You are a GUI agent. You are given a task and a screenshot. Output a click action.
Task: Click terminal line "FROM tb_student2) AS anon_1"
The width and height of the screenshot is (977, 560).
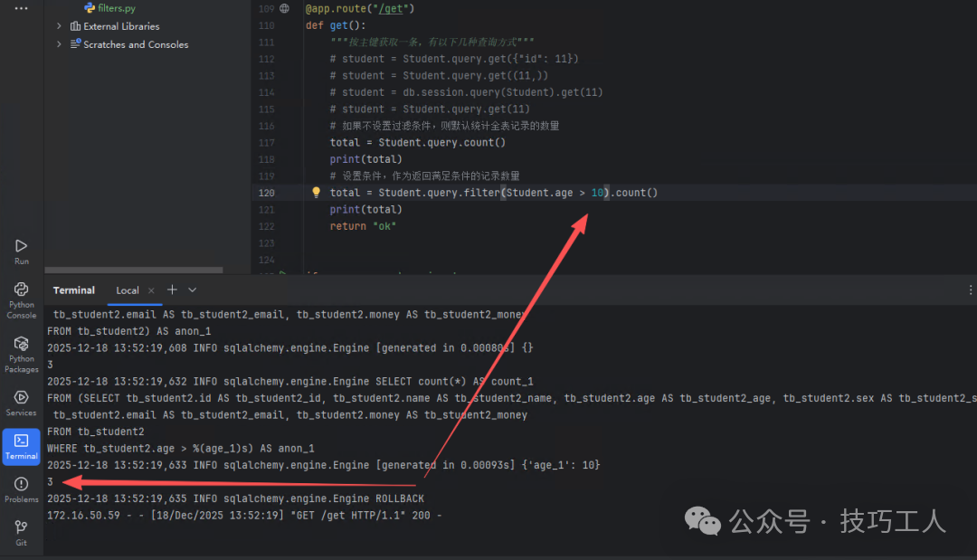(129, 331)
